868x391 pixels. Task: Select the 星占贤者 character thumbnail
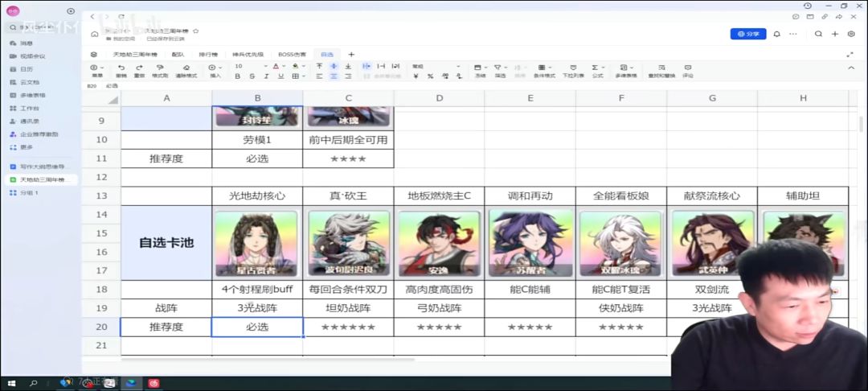[257, 243]
